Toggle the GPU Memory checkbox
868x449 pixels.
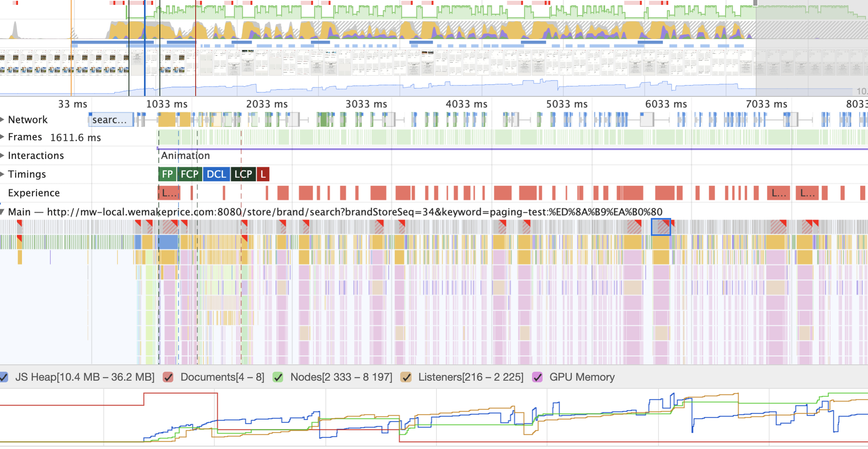(x=537, y=377)
